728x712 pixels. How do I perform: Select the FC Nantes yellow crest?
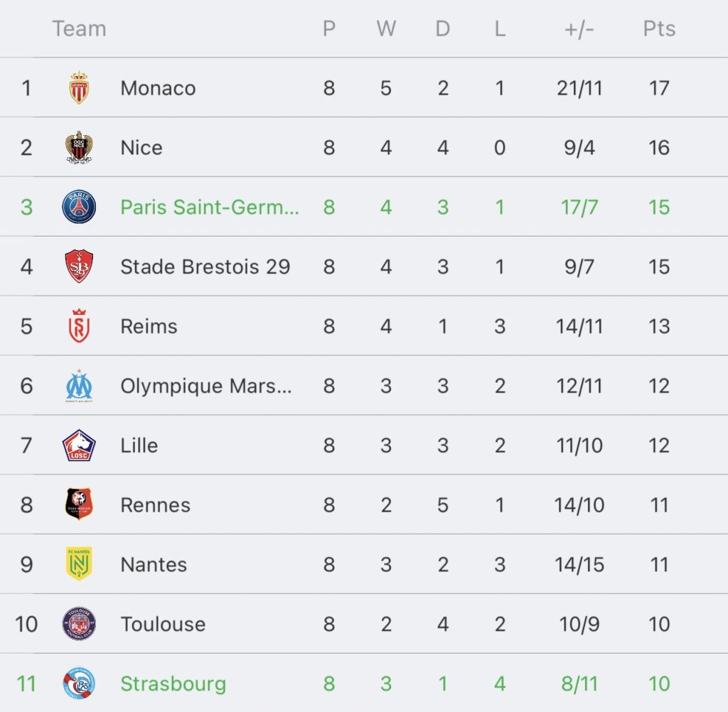(79, 564)
